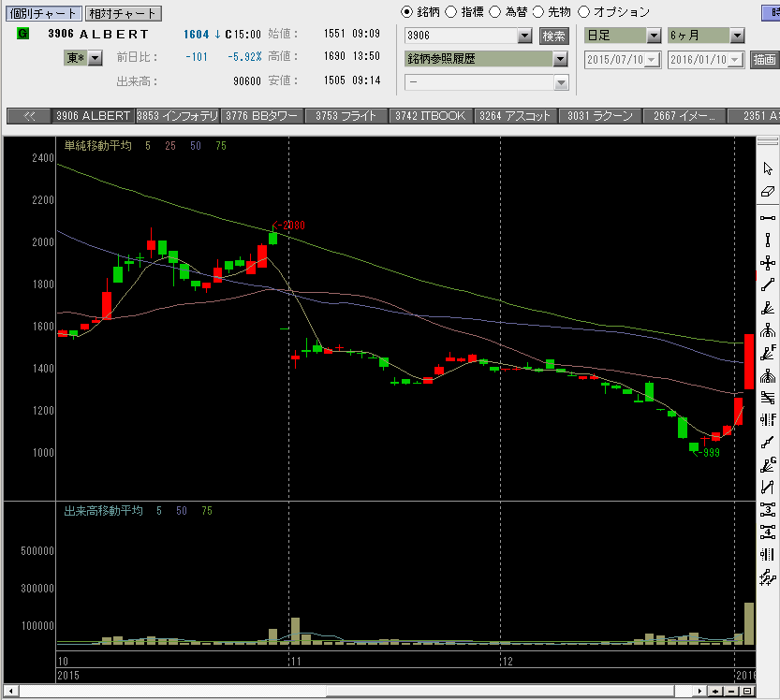Viewport: 780px width, 700px height.
Task: Click the 単純移動平均 legend label
Action: click(x=98, y=146)
